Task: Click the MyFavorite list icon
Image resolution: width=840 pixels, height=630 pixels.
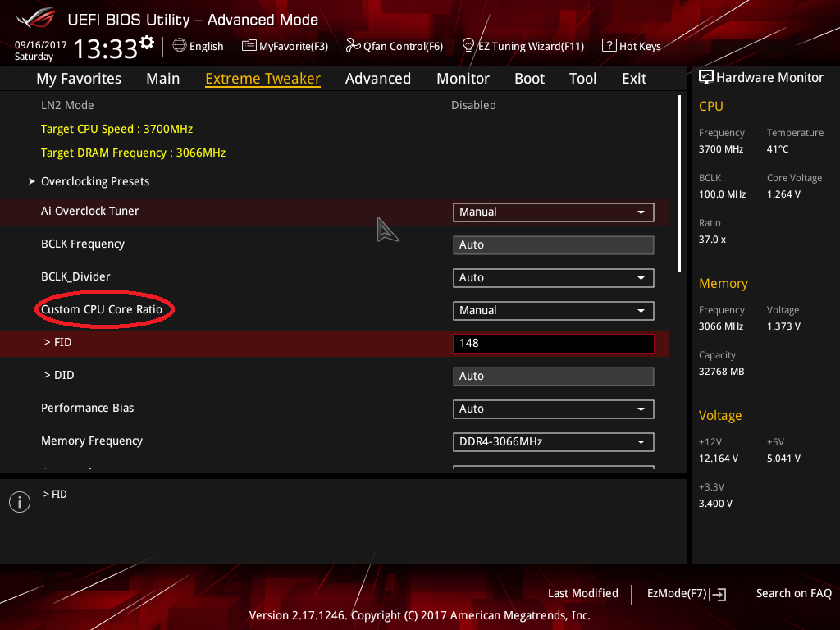Action: (x=249, y=46)
